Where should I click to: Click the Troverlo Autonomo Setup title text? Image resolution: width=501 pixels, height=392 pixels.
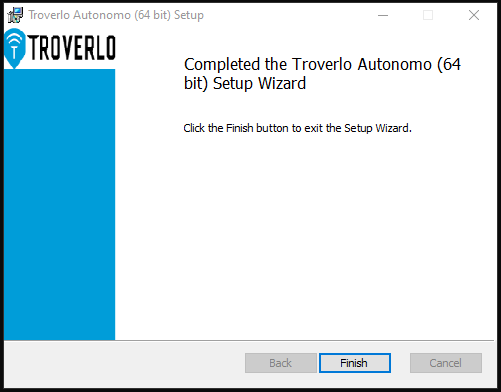[116, 15]
